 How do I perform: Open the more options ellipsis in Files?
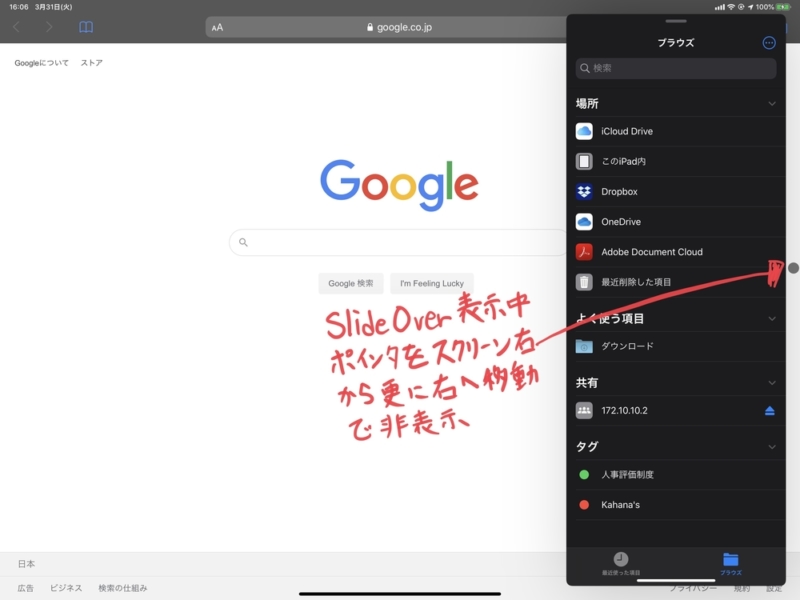tap(769, 43)
